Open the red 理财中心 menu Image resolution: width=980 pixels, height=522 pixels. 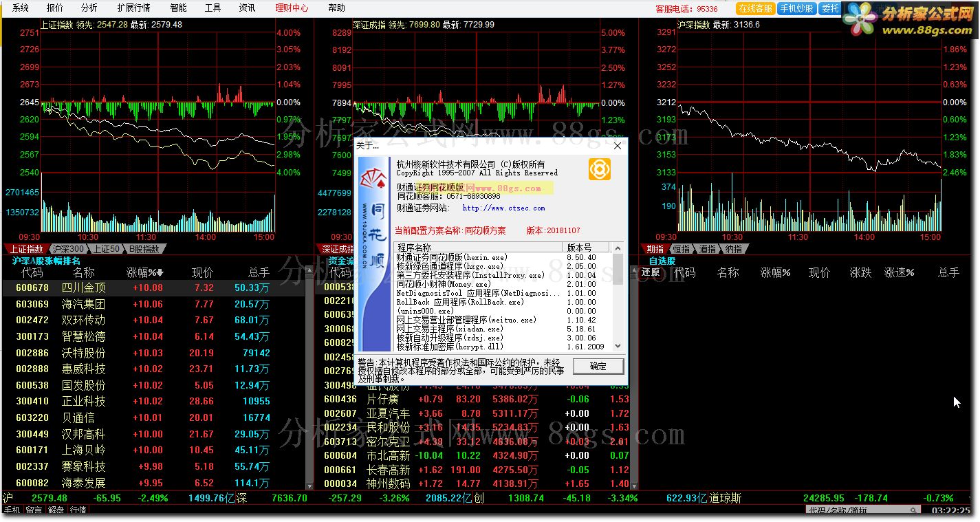pyautogui.click(x=292, y=8)
